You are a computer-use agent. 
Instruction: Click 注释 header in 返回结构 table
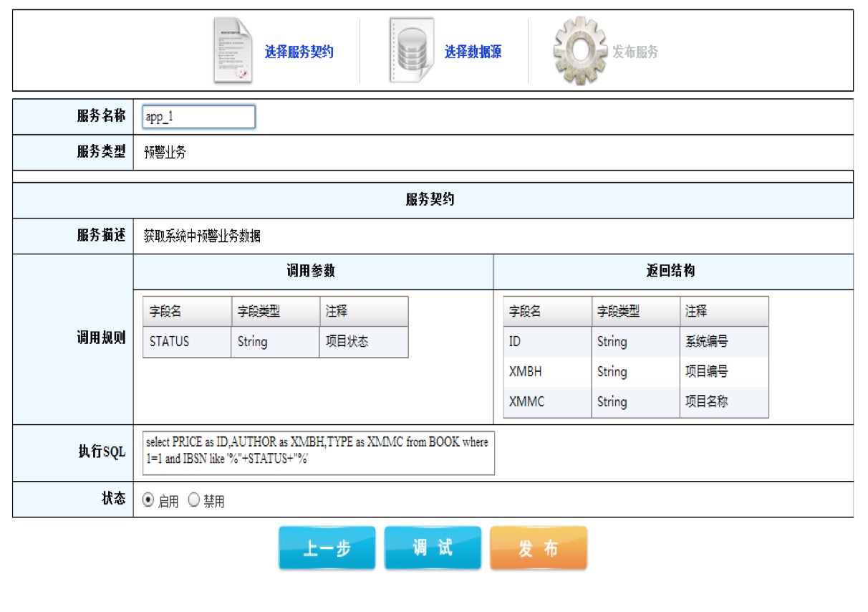click(x=724, y=312)
